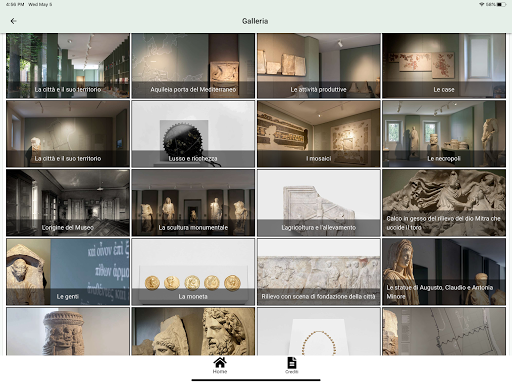The width and height of the screenshot is (512, 384).
Task: Open Calco in gesso del dio Mitra tile
Action: pyautogui.click(x=444, y=203)
